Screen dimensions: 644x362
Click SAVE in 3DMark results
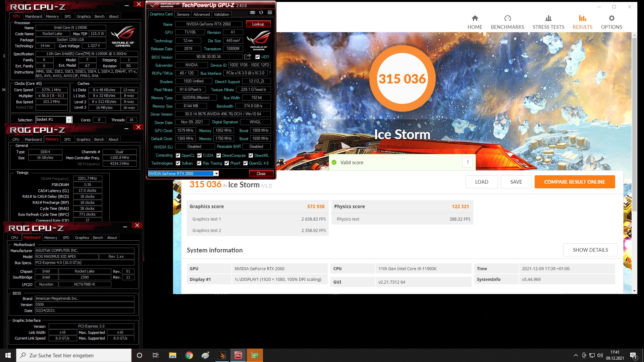[x=516, y=182]
